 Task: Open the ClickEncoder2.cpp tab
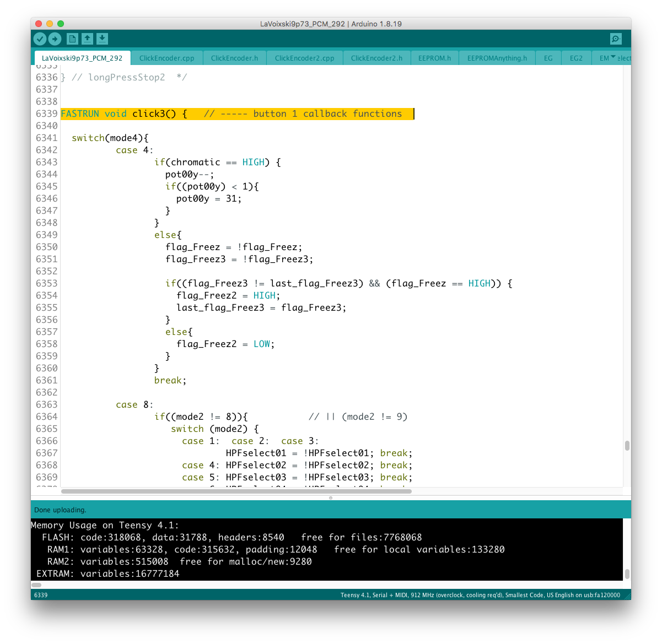(x=304, y=58)
